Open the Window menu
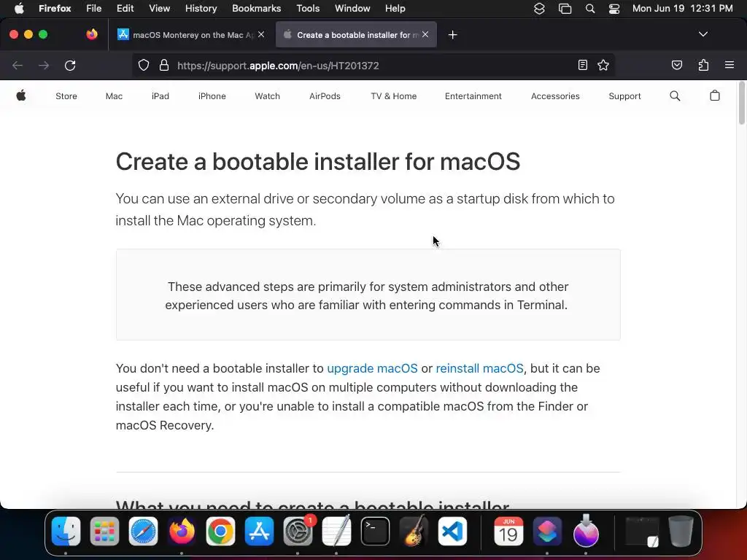Image resolution: width=747 pixels, height=560 pixels. (x=352, y=9)
